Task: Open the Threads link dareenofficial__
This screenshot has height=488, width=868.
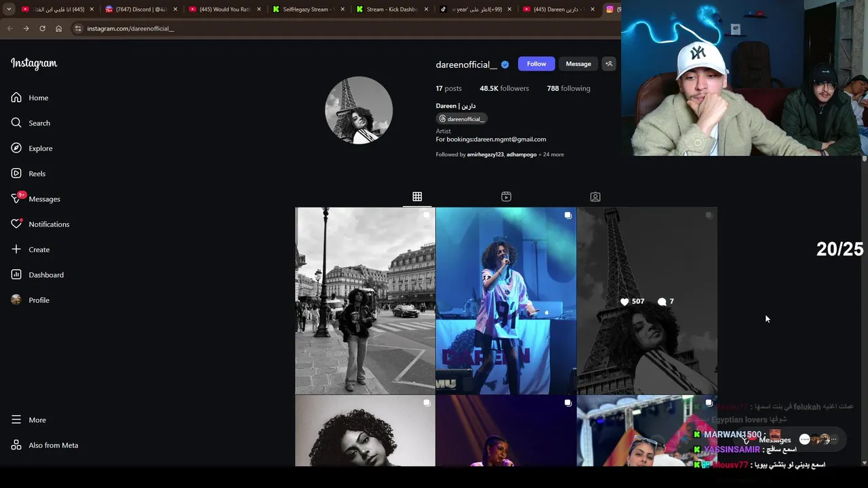Action: pos(462,119)
